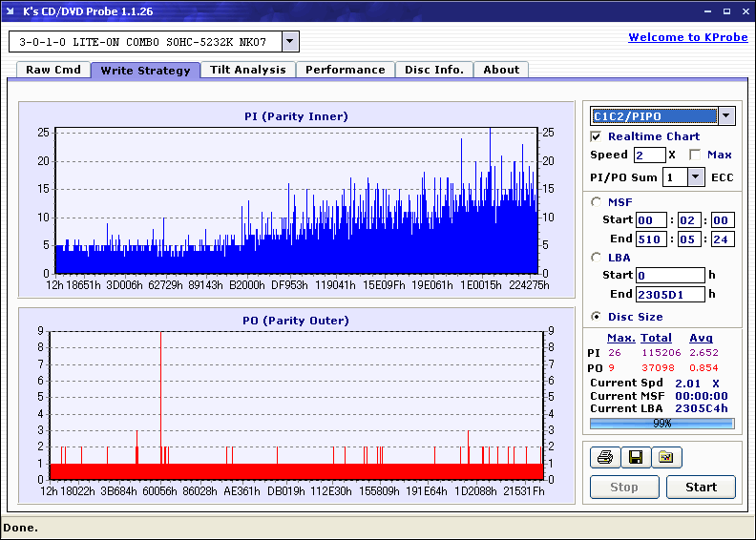Switch to the Tilt Analysis tab

coord(247,70)
